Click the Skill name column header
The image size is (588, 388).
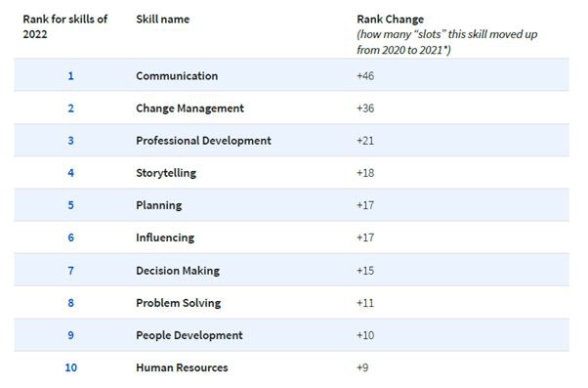click(x=162, y=20)
